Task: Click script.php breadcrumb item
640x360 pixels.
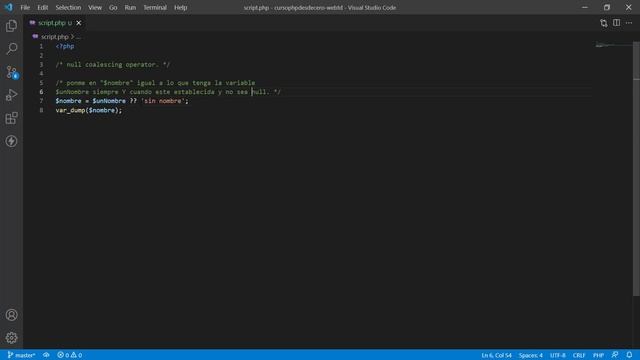Action: tap(54, 37)
